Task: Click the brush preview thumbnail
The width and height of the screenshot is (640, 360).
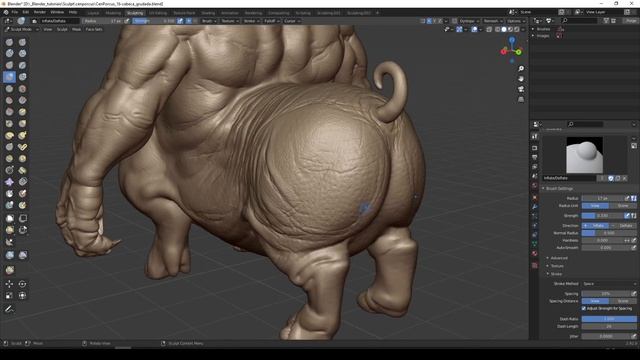Action: [x=584, y=155]
